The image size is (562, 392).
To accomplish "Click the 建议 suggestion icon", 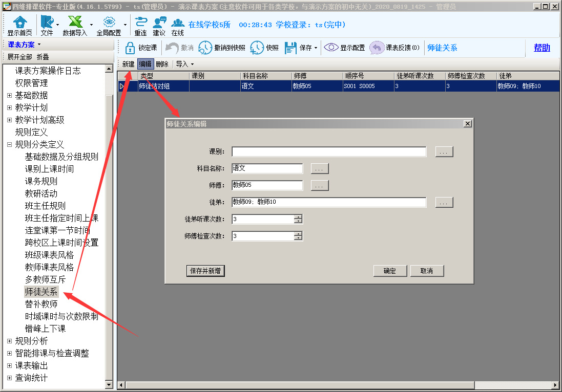I will pyautogui.click(x=159, y=23).
